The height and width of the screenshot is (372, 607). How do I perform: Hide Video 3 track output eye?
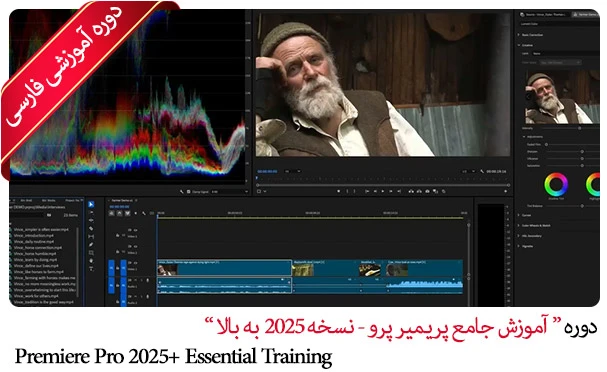(135, 230)
